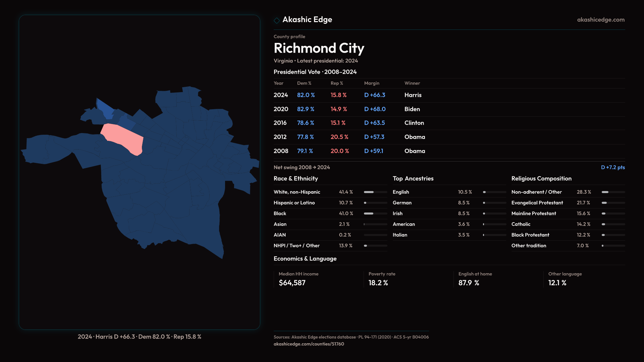
Task: Open the akashicedge.com/counties/51760 link in the footer
Action: (309, 344)
